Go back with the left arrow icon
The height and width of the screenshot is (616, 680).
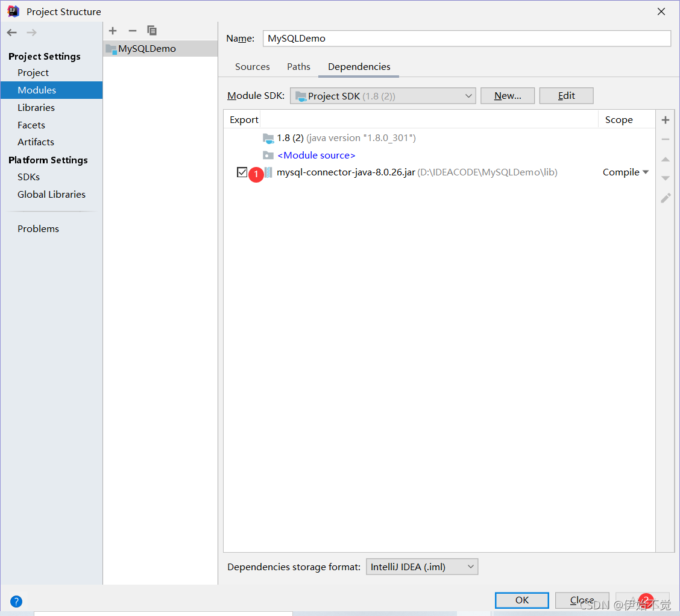point(11,33)
